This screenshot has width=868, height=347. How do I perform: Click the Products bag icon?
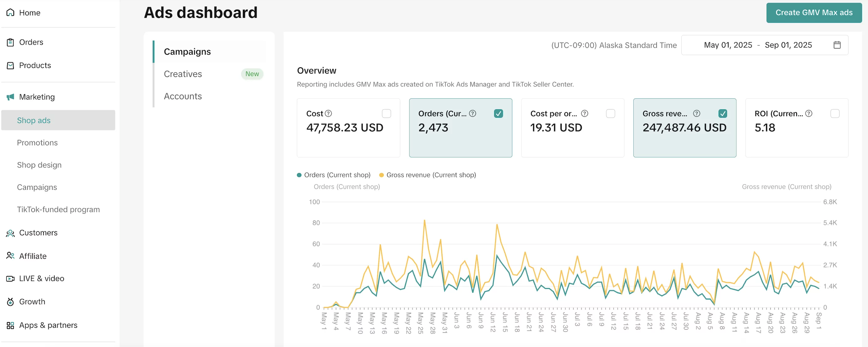(11, 65)
